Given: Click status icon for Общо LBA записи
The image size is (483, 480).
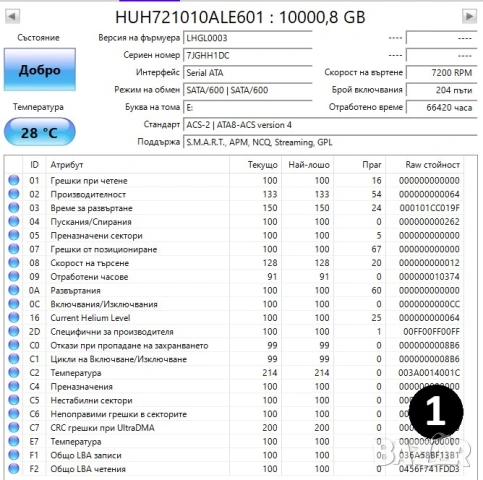Looking at the screenshot, I should tap(14, 455).
